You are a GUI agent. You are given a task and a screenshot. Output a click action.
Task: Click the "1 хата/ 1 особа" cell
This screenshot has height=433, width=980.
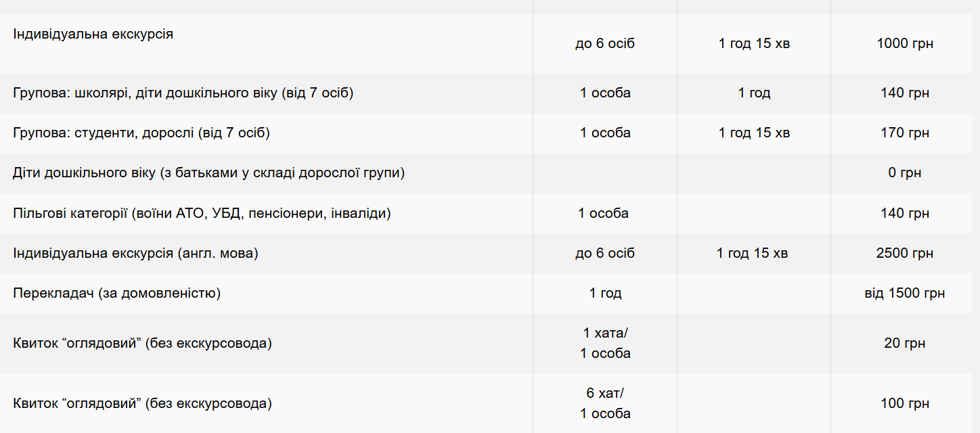pyautogui.click(x=605, y=343)
